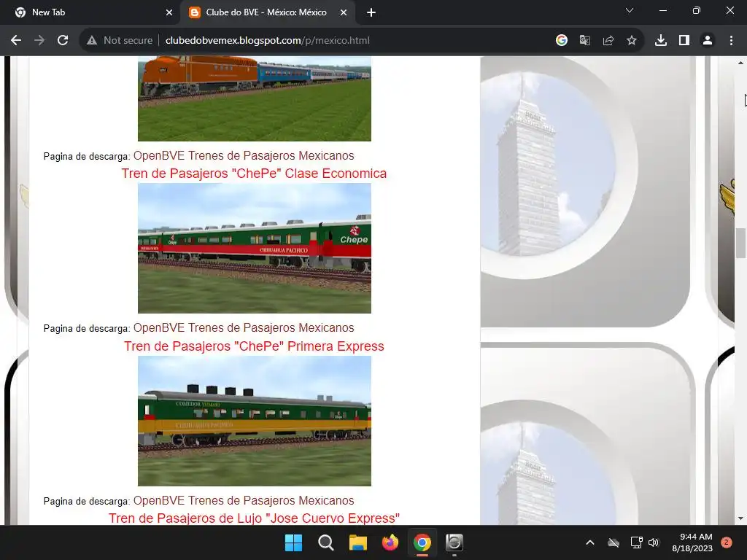Viewport: 747px width, 560px height.
Task: Open the clock and date panel
Action: 692,542
